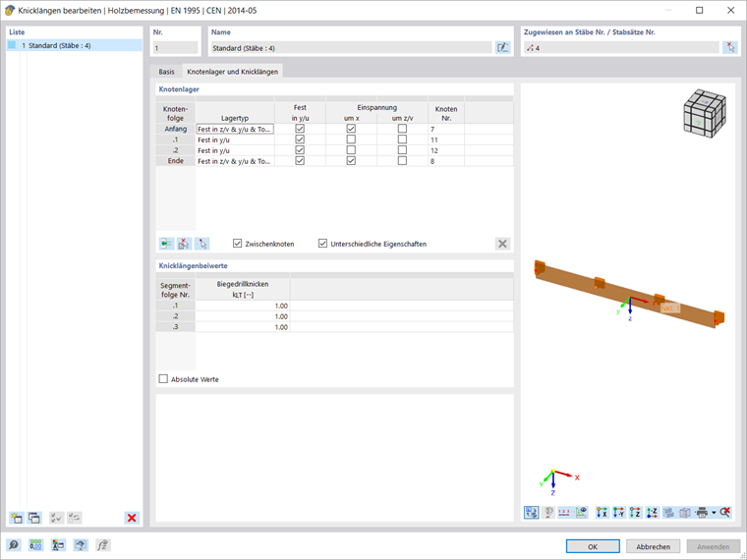Toggle Einspannung um x for Anfang row
The height and width of the screenshot is (560, 747).
click(x=351, y=129)
